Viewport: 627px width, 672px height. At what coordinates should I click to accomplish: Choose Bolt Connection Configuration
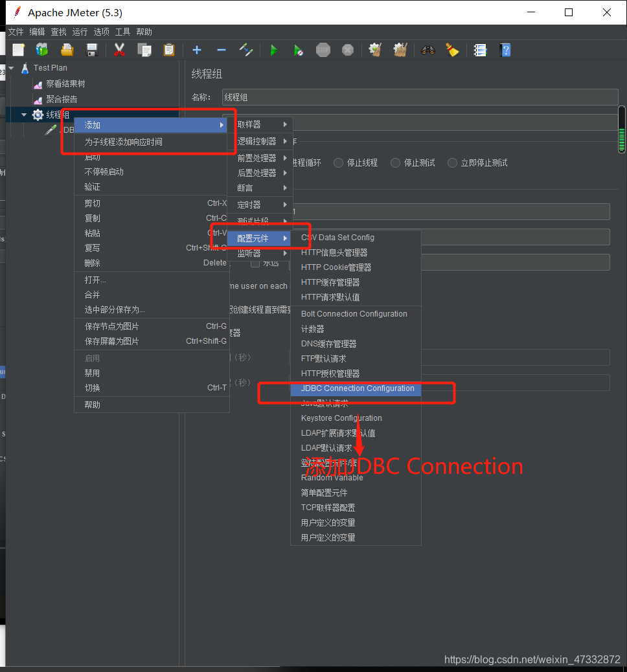click(x=356, y=314)
